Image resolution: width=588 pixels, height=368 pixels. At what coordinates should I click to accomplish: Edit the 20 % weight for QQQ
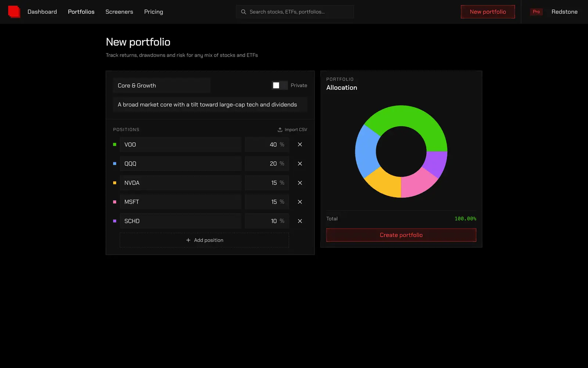click(267, 164)
